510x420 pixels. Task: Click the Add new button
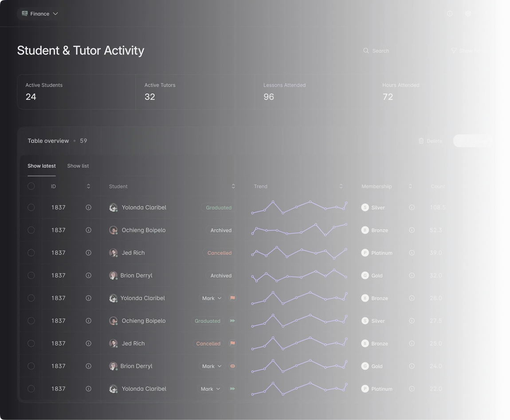tap(473, 141)
